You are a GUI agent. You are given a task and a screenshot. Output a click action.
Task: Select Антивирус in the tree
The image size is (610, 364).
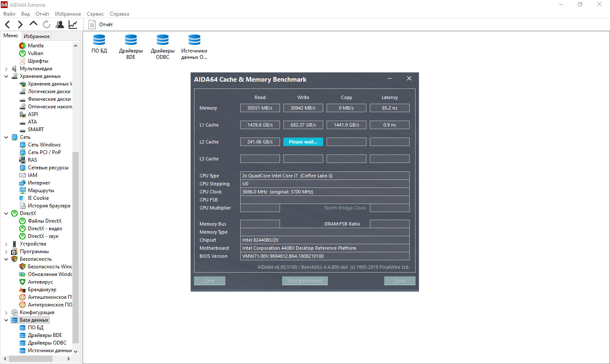[x=40, y=282]
